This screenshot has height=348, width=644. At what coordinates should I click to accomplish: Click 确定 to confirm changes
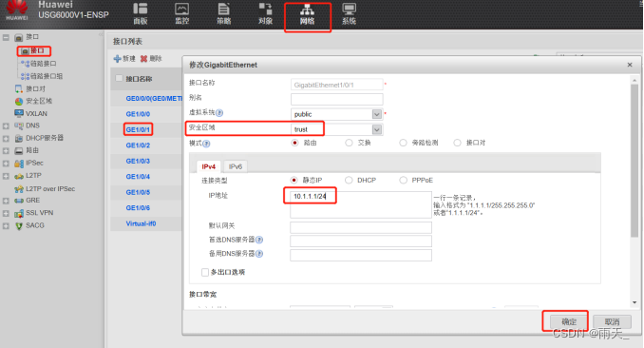569,321
